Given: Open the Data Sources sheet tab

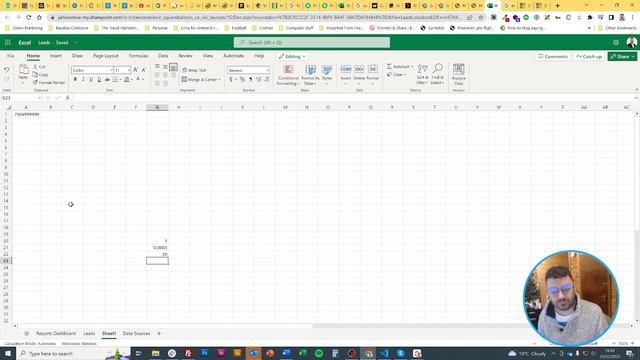Looking at the screenshot, I should pos(136,333).
